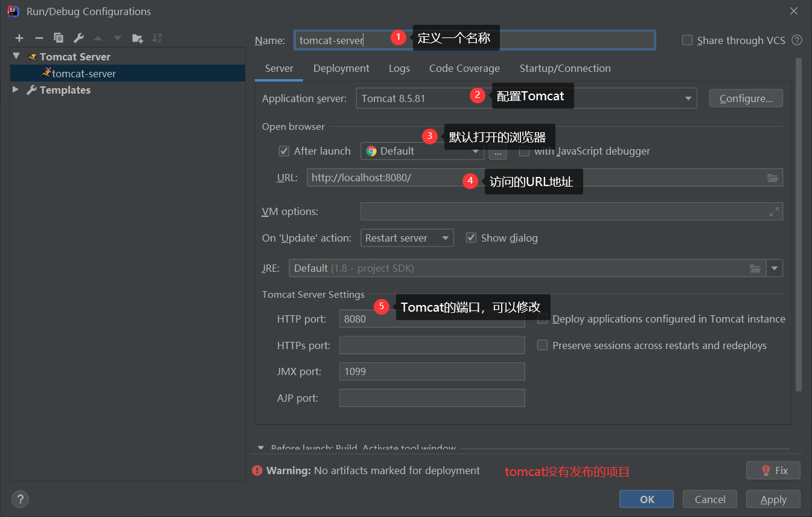812x517 pixels.
Task: Click the JMX port field
Action: 432,371
